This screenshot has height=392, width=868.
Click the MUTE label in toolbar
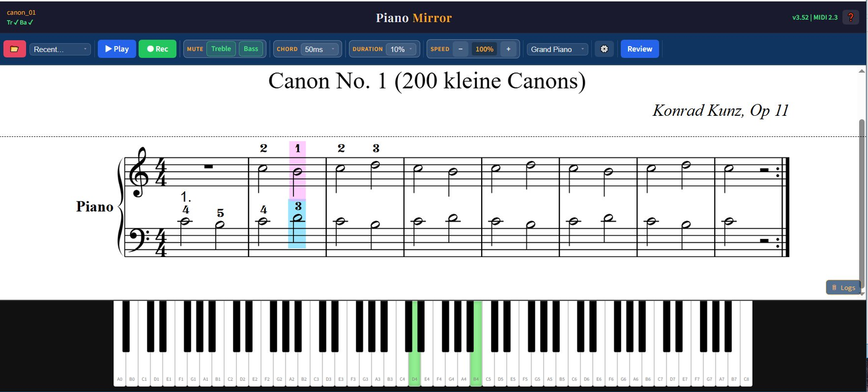pos(195,49)
